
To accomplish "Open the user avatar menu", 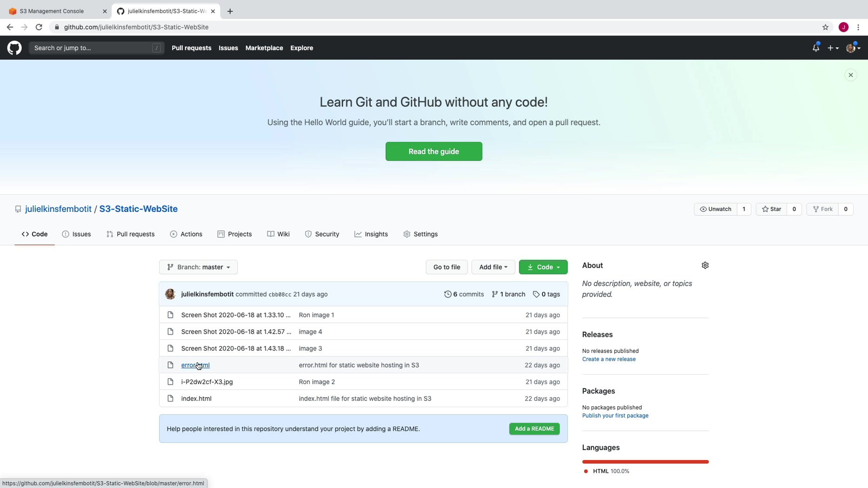I will (x=853, y=48).
